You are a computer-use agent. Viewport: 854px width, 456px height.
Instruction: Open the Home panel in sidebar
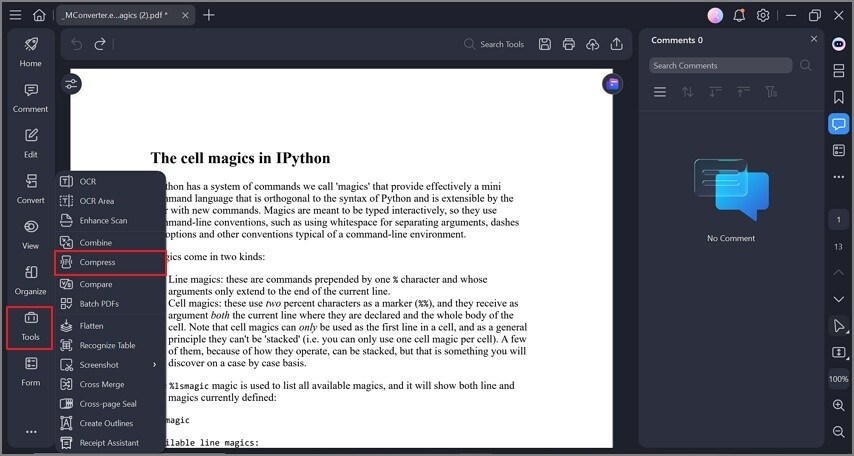click(30, 52)
